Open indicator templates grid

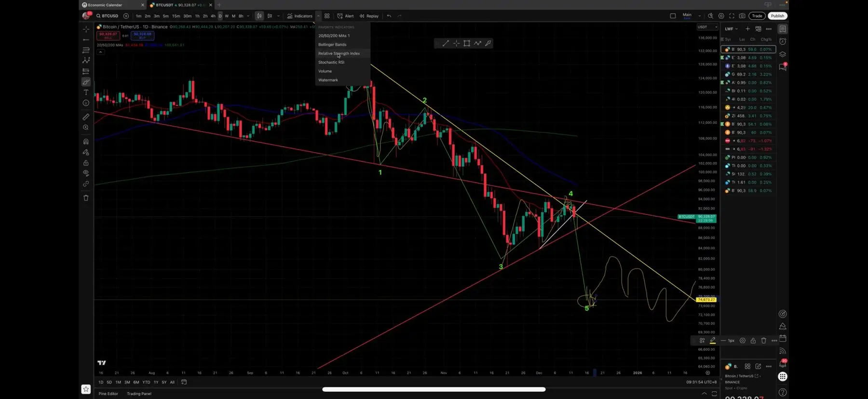click(x=327, y=16)
